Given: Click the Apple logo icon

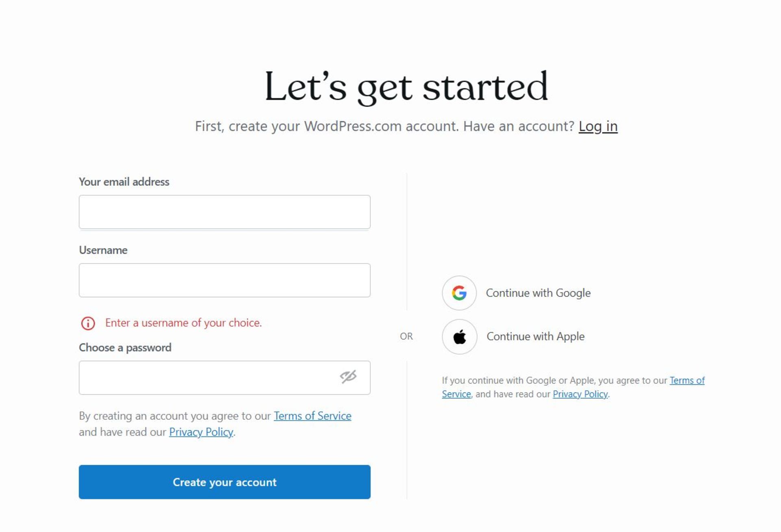Looking at the screenshot, I should (x=459, y=337).
